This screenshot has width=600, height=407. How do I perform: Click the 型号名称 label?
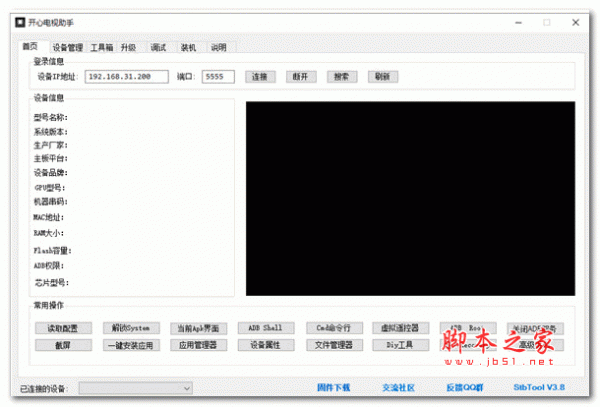tap(51, 117)
